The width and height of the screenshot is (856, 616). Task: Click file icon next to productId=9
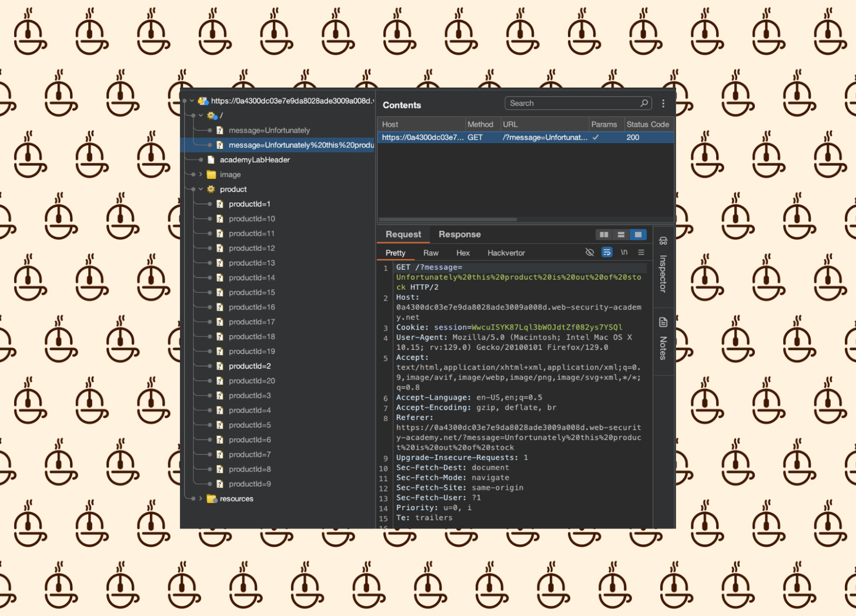pos(220,484)
